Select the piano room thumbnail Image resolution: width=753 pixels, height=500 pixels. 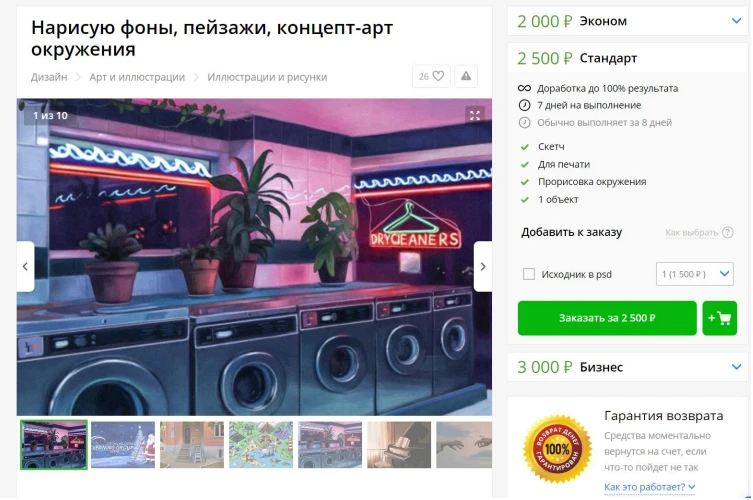pyautogui.click(x=399, y=445)
